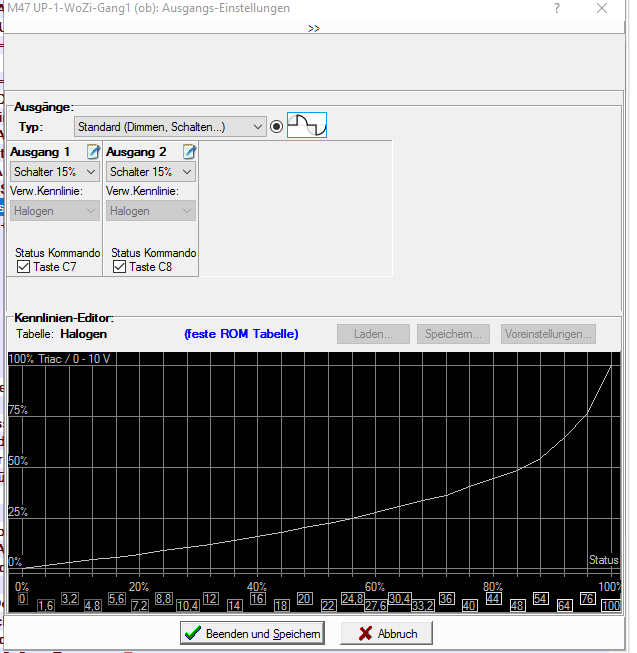Select the radio button next to Typ dropdown

click(x=276, y=127)
